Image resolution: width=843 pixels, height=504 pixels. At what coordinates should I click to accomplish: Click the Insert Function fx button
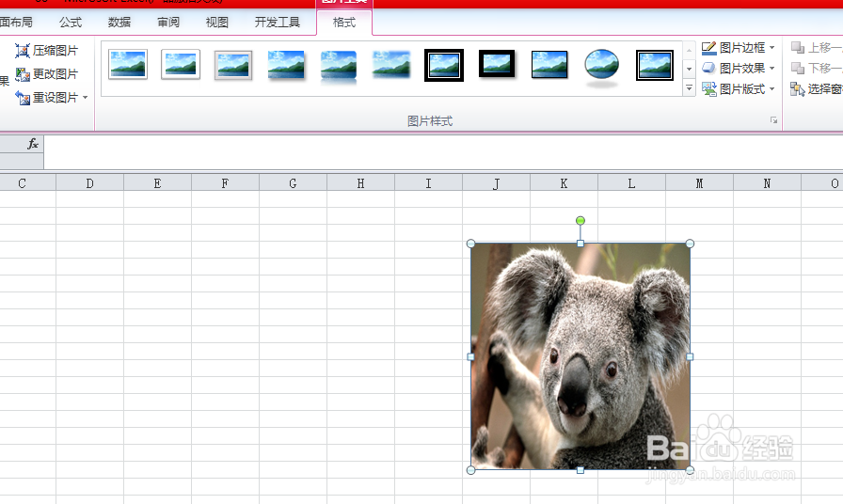point(33,144)
